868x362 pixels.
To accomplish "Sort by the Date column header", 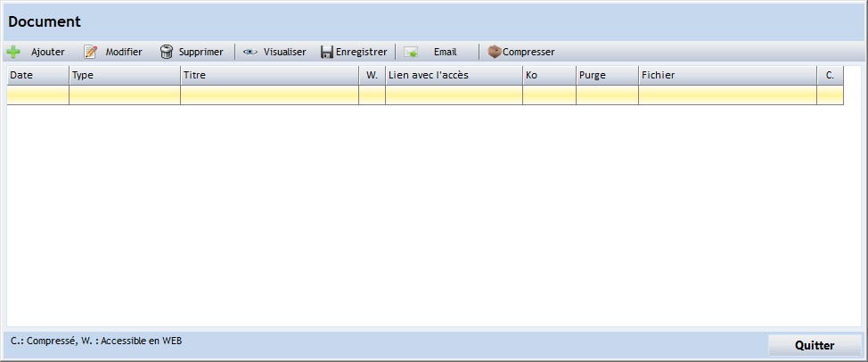I will pos(38,75).
